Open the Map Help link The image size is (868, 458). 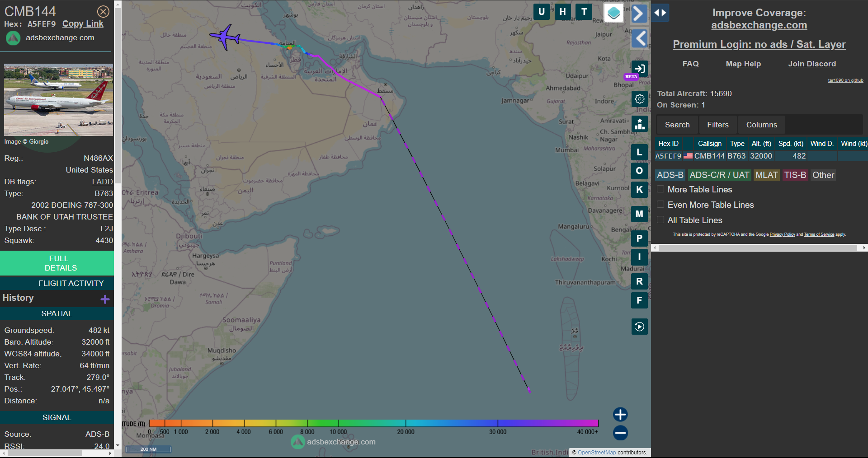coord(743,64)
